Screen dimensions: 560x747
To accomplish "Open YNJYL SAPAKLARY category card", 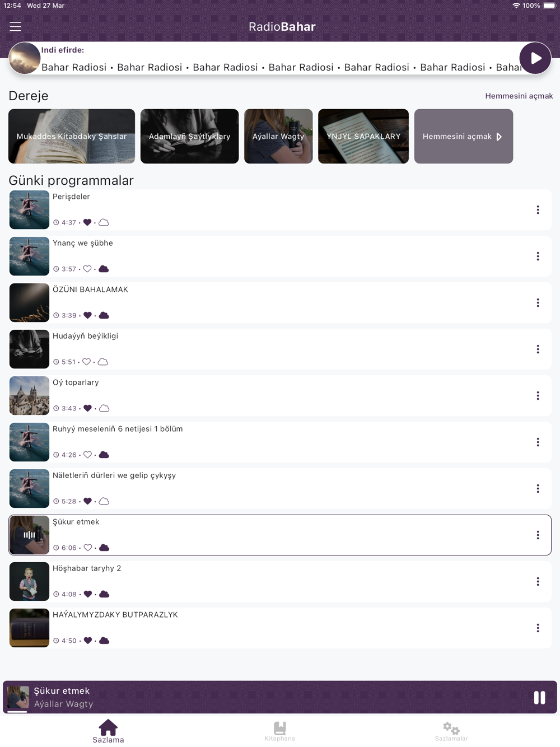I will point(363,136).
